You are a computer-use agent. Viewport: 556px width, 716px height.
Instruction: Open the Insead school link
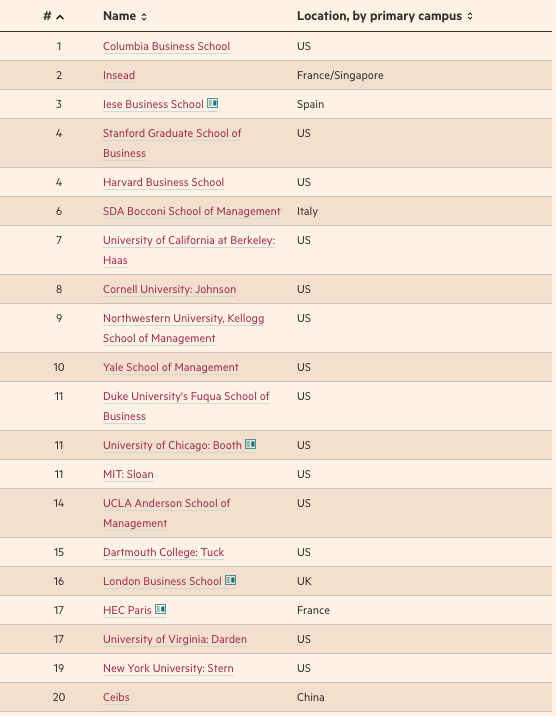pos(119,75)
